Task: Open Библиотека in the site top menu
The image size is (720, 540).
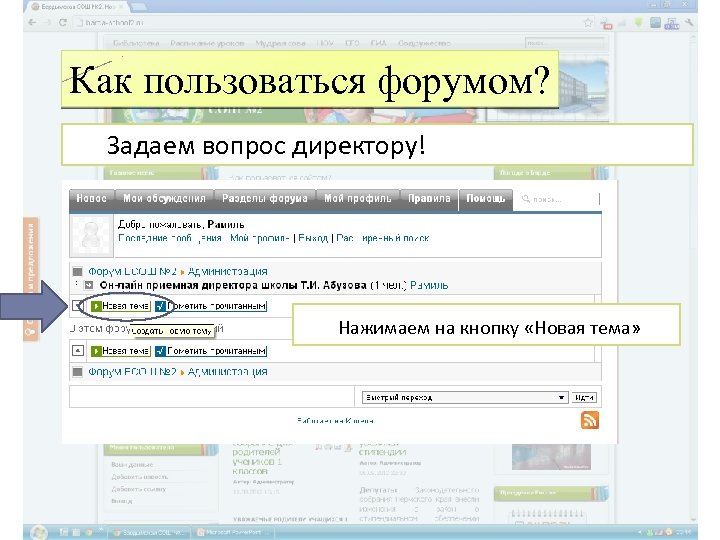Action: click(136, 43)
